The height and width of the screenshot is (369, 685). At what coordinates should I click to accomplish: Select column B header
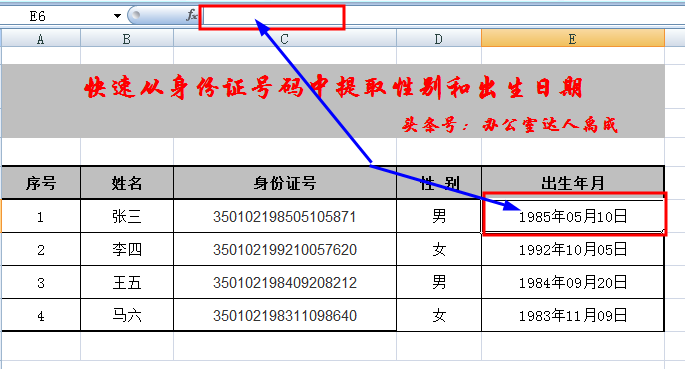coord(127,39)
